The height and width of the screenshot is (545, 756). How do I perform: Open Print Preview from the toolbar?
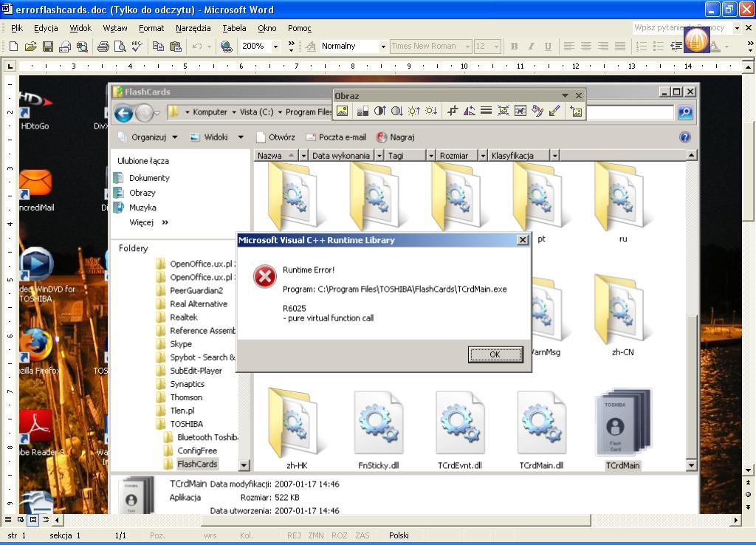pos(120,47)
